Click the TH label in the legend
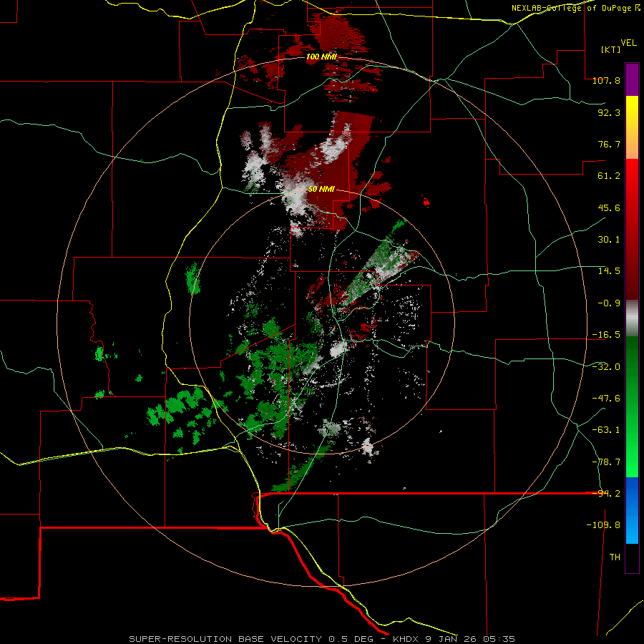This screenshot has width=644, height=644. tap(615, 557)
